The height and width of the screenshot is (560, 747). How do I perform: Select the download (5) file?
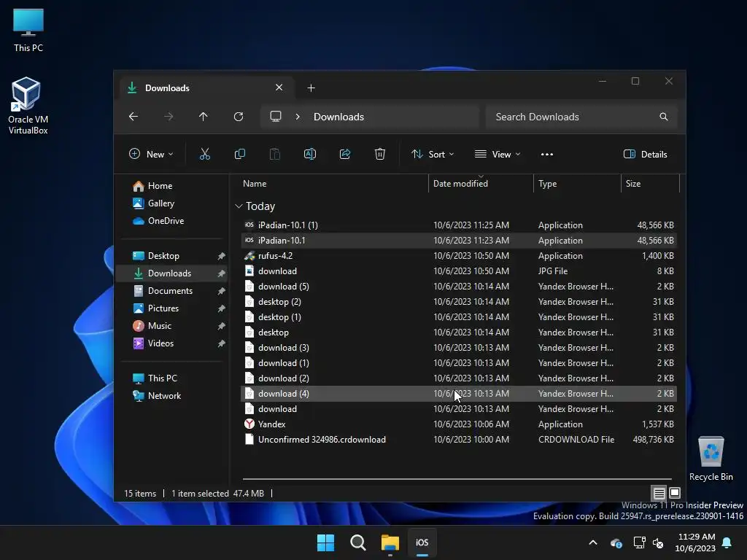(x=459, y=287)
